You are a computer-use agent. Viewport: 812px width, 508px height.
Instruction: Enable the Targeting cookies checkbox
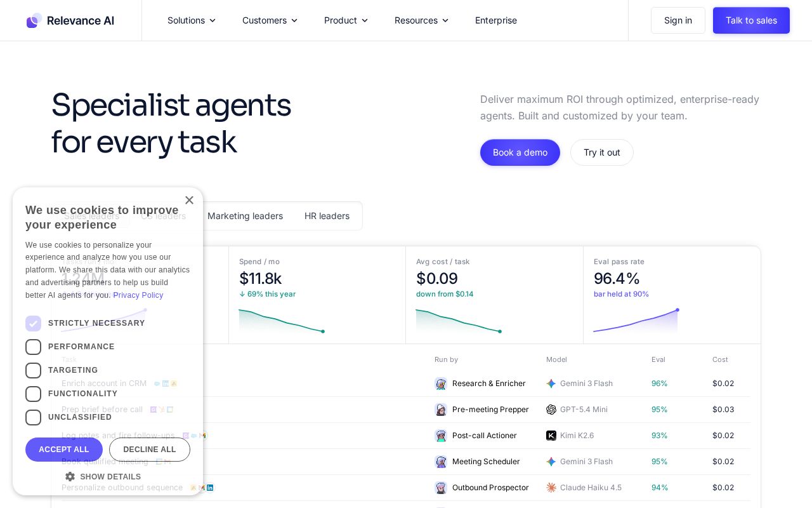tap(34, 371)
